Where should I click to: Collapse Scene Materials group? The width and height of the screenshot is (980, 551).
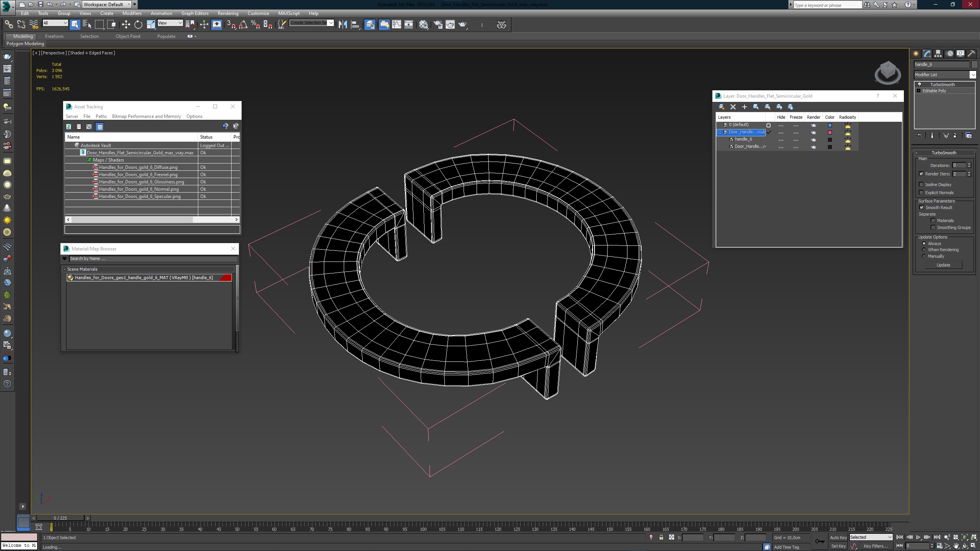pyautogui.click(x=65, y=269)
